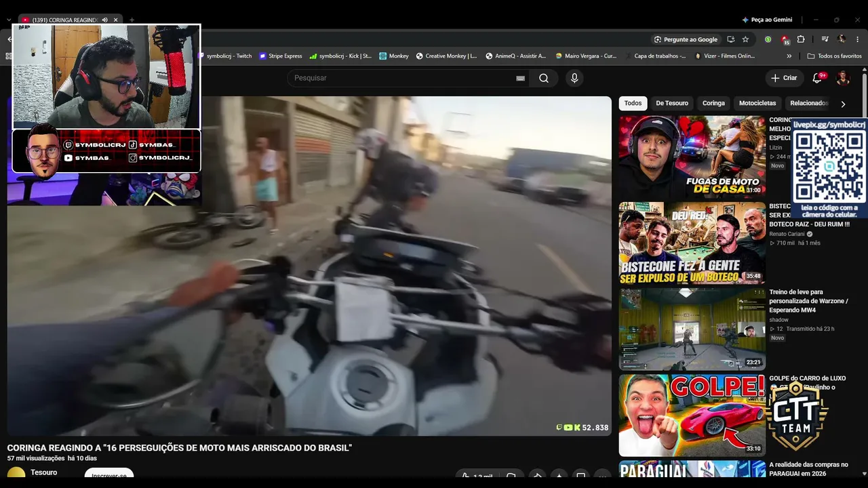Click Pergunte ao Google in address bar
The image size is (868, 488).
tap(686, 39)
